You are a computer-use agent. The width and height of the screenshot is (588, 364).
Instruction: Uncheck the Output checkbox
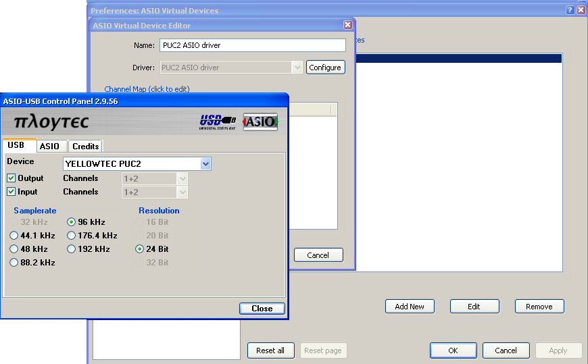11,178
